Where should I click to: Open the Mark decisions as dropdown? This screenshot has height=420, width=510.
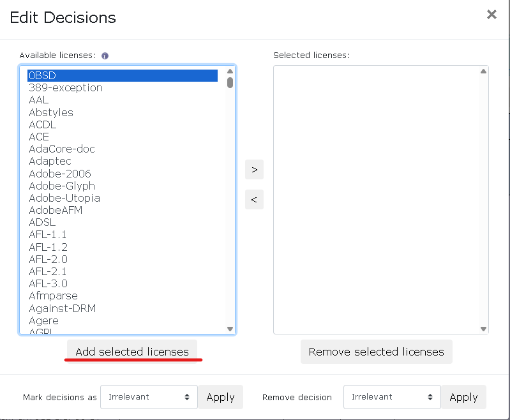[149, 397]
